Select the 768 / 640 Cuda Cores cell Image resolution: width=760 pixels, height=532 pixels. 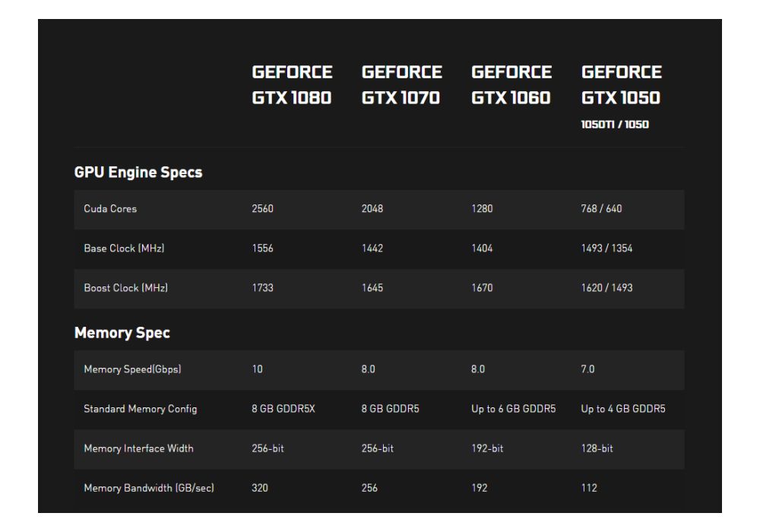tap(602, 210)
